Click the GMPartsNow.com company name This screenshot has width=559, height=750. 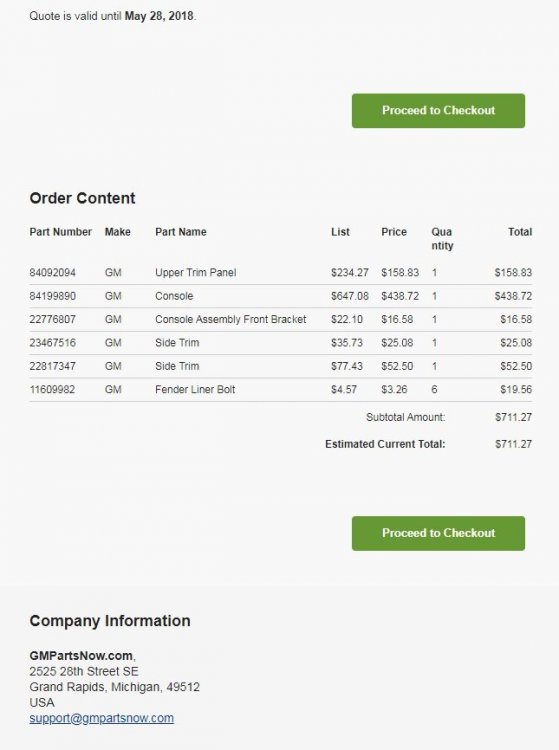[81, 656]
